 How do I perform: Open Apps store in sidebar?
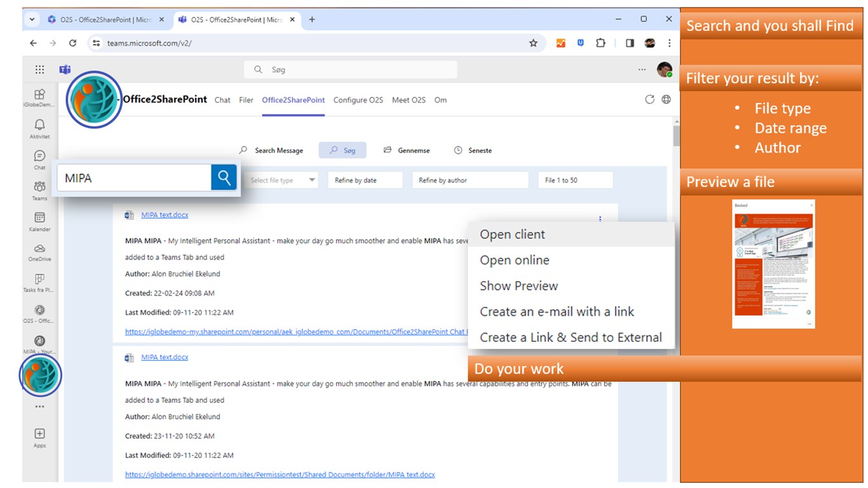(x=39, y=438)
